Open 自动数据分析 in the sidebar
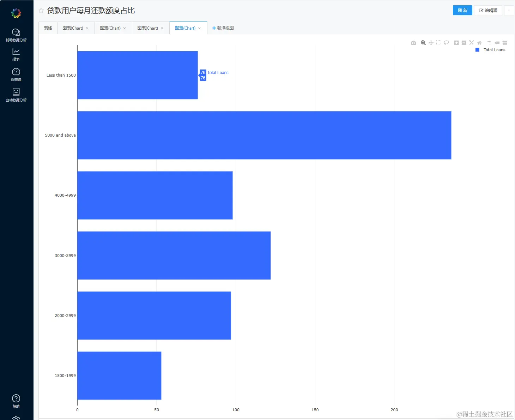515x420 pixels. pos(16,95)
